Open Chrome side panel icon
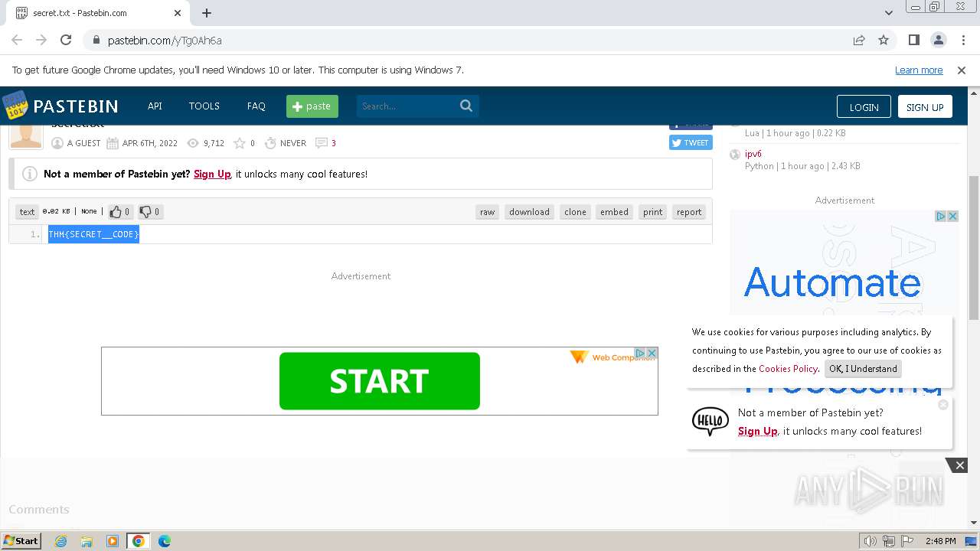The height and width of the screenshot is (551, 980). click(x=914, y=40)
